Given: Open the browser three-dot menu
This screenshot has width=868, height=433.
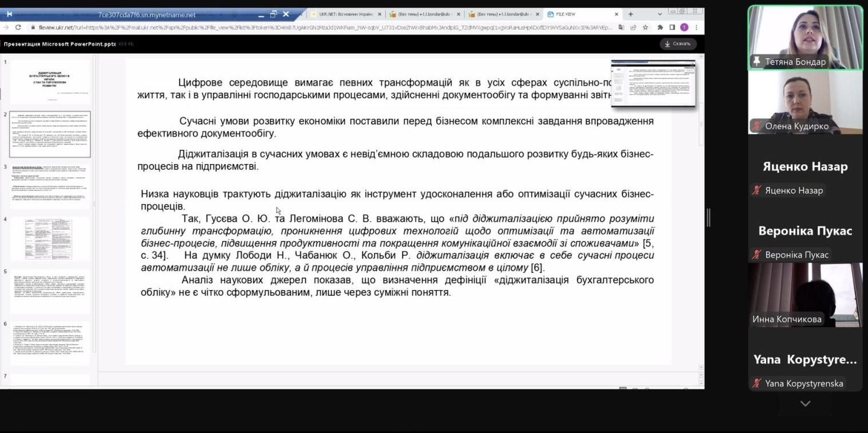Looking at the screenshot, I should pos(696,27).
